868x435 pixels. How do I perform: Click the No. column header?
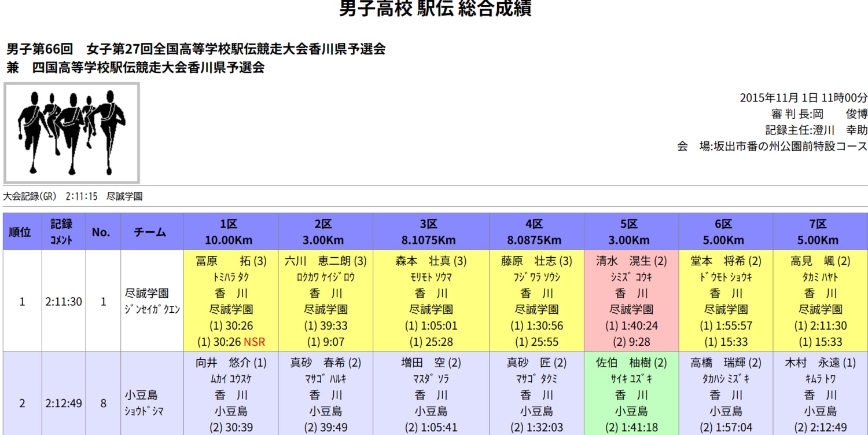coord(102,231)
